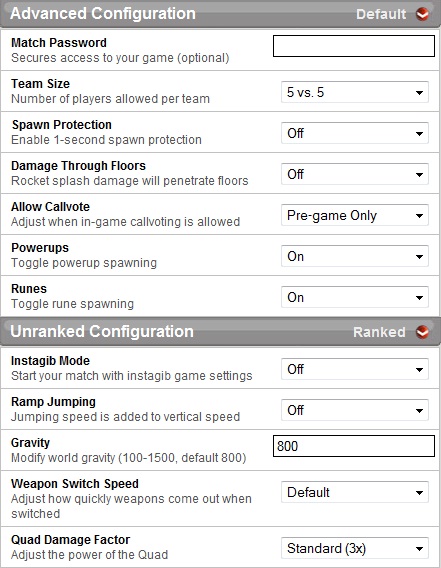Open the Instagib Mode dropdown
Image resolution: width=441 pixels, height=568 pixels.
click(355, 369)
